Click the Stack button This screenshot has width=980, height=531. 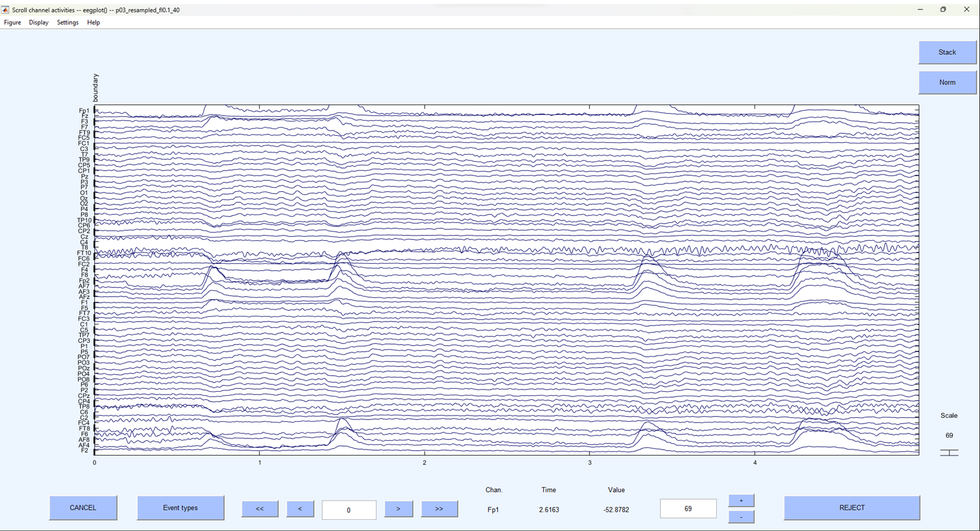tap(947, 52)
